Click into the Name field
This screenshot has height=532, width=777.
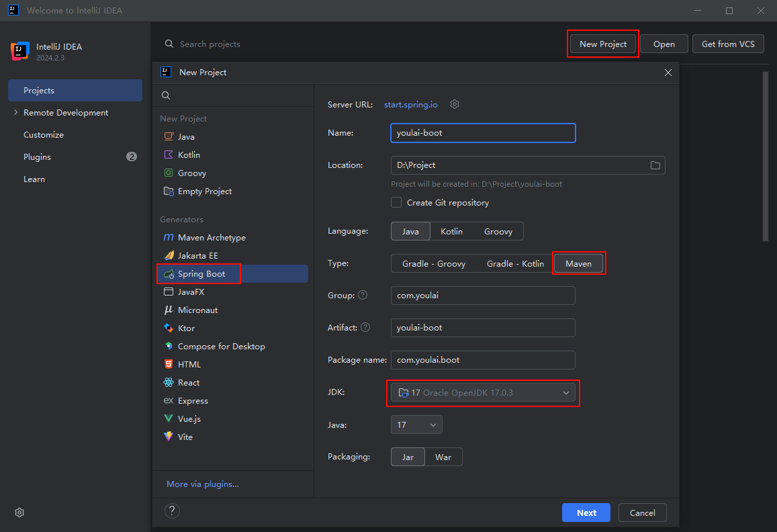point(483,133)
